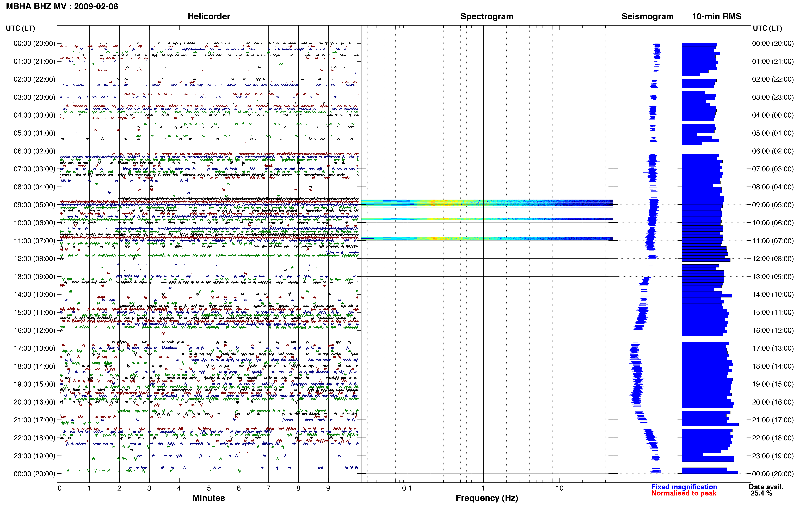Click the spectrogram band near 11:00
Viewport: 812px width, 508px height.
pyautogui.click(x=487, y=238)
